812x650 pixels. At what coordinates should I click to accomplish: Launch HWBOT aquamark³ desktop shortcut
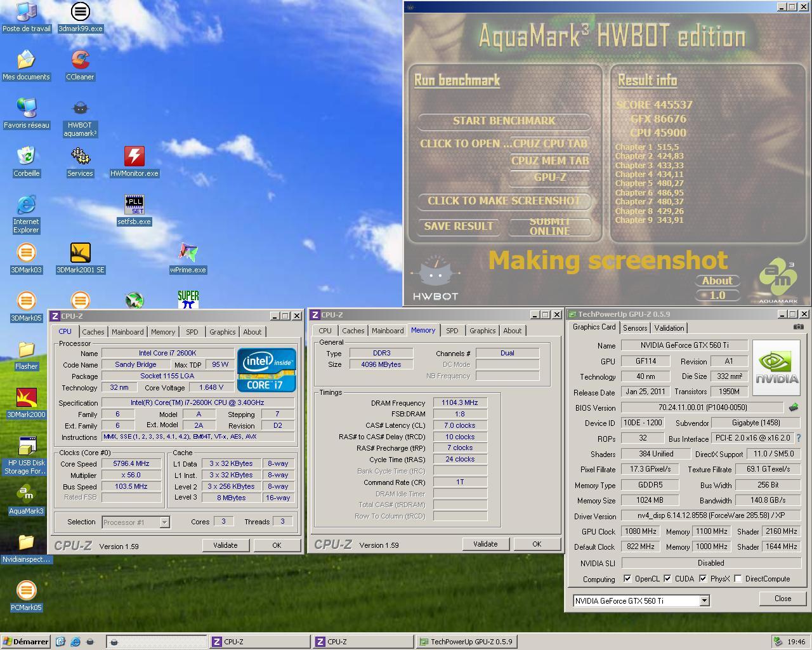(80, 117)
